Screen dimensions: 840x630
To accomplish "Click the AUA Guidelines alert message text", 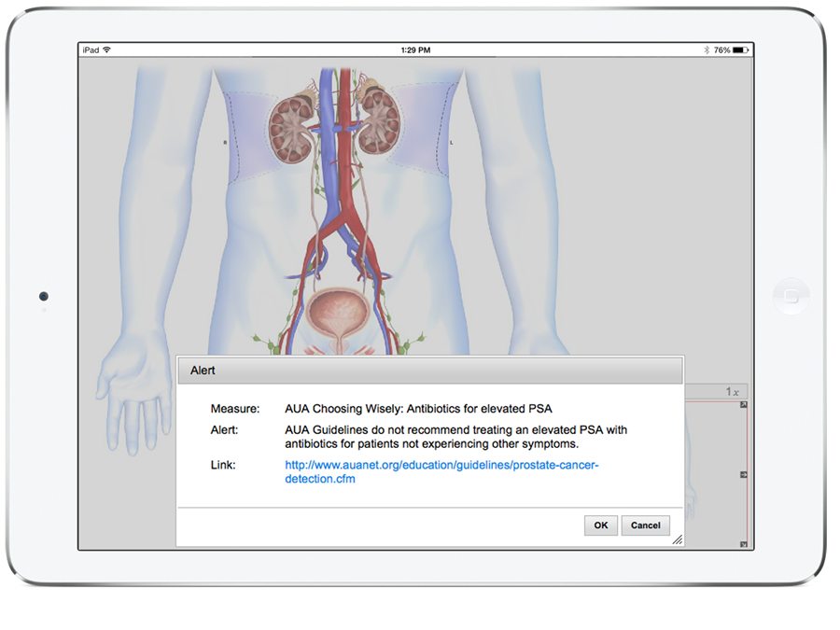I will click(455, 437).
